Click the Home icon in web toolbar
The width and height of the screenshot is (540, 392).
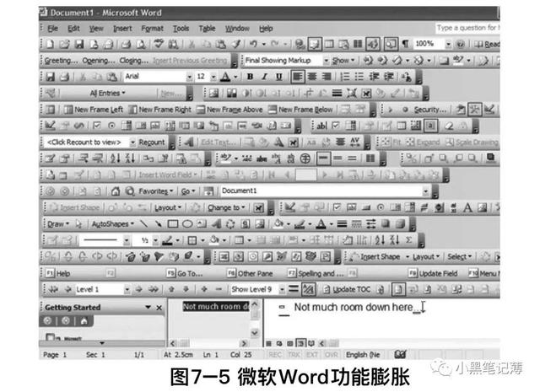pyautogui.click(x=116, y=191)
